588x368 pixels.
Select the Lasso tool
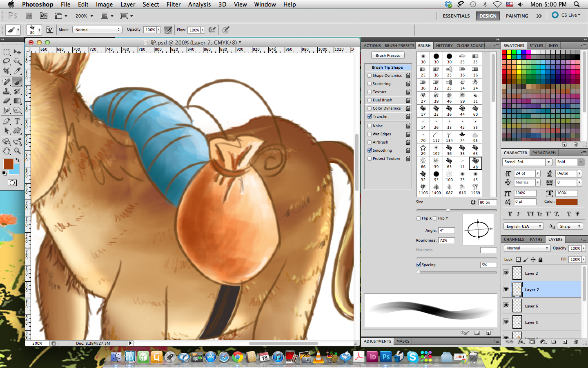[x=7, y=61]
